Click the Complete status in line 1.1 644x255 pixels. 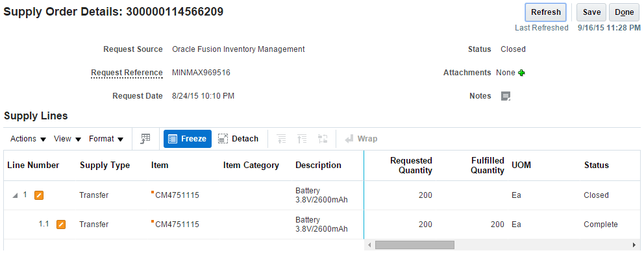point(601,225)
